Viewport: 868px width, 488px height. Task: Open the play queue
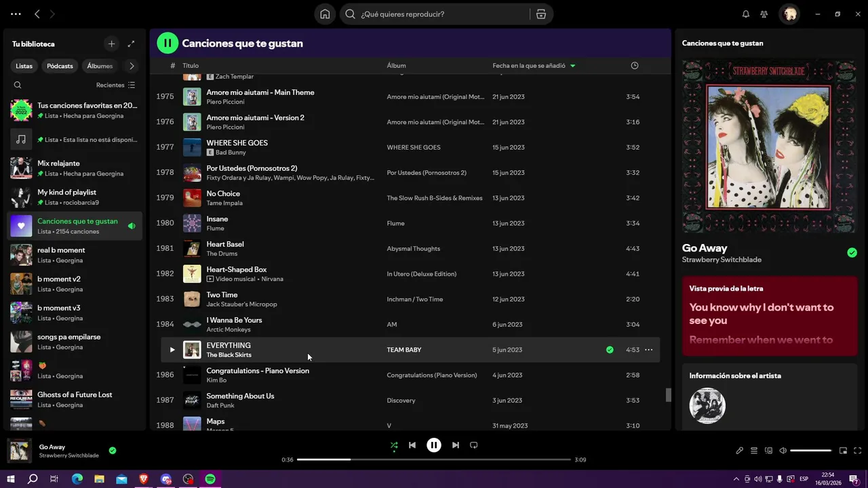[754, 451]
